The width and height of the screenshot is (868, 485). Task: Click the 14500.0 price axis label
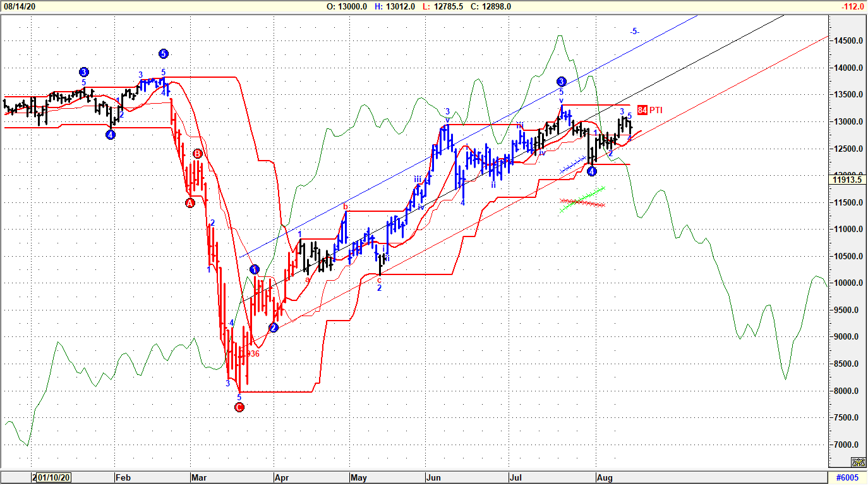tap(849, 41)
